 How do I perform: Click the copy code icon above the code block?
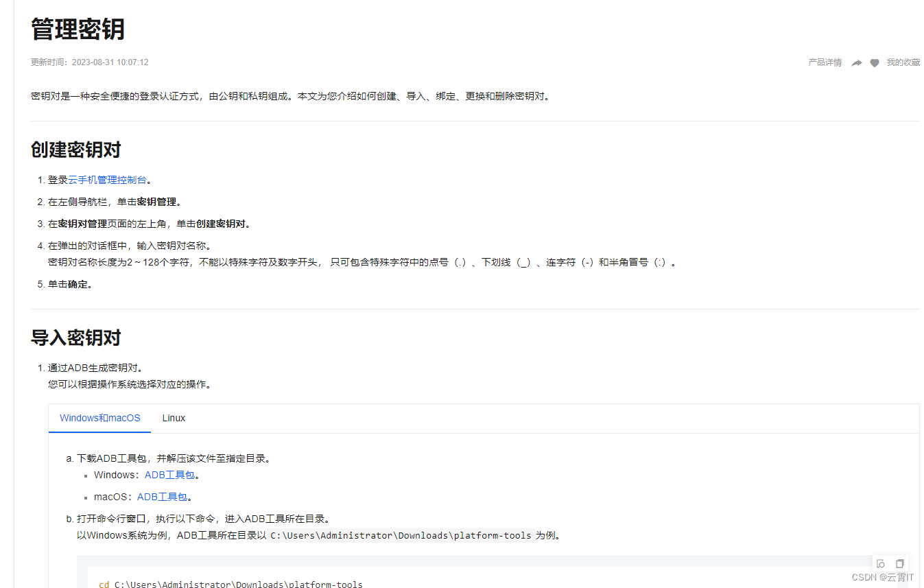pyautogui.click(x=899, y=563)
